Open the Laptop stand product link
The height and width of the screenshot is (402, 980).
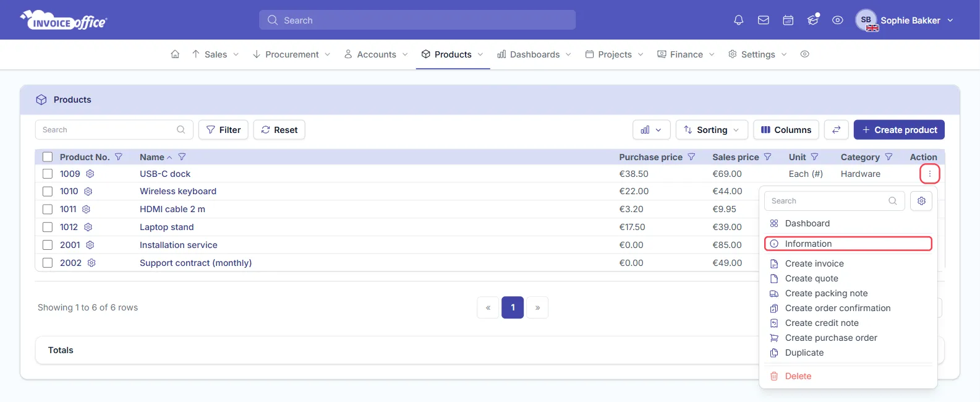pos(167,228)
